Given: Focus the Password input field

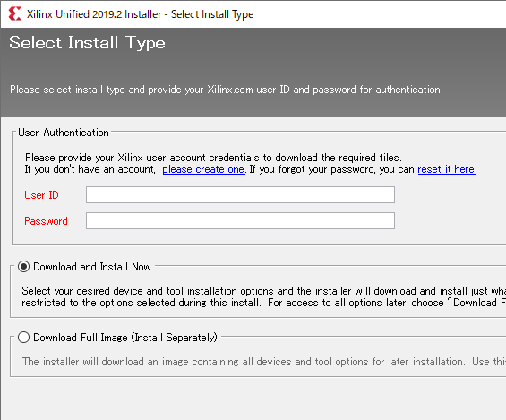Looking at the screenshot, I should tap(240, 221).
